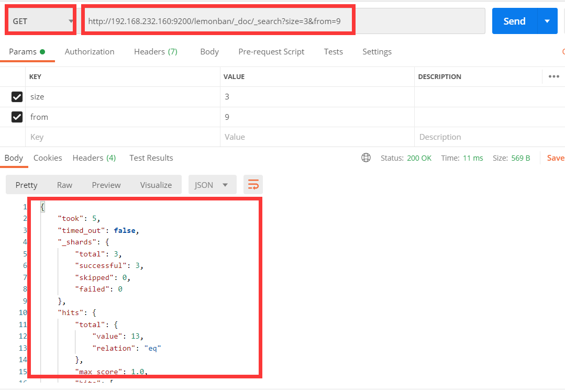This screenshot has width=565, height=392.
Task: Expand the Send button dropdown arrow
Action: (547, 21)
